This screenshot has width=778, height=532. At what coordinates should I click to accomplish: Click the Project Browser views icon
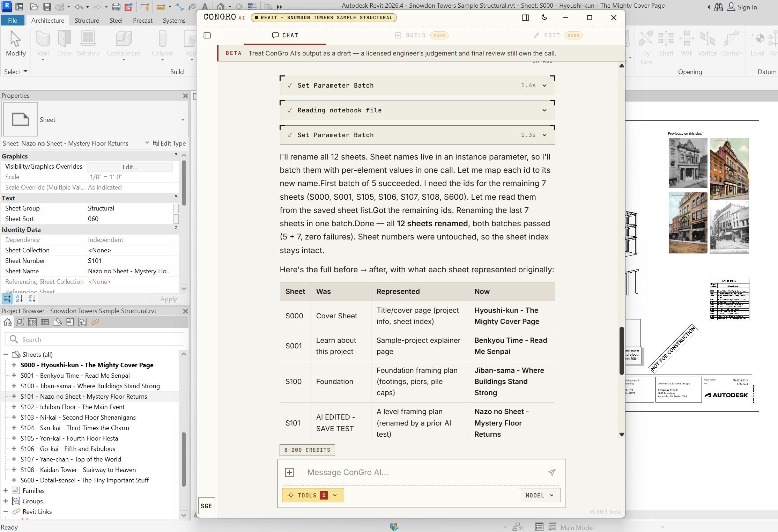pyautogui.click(x=20, y=322)
